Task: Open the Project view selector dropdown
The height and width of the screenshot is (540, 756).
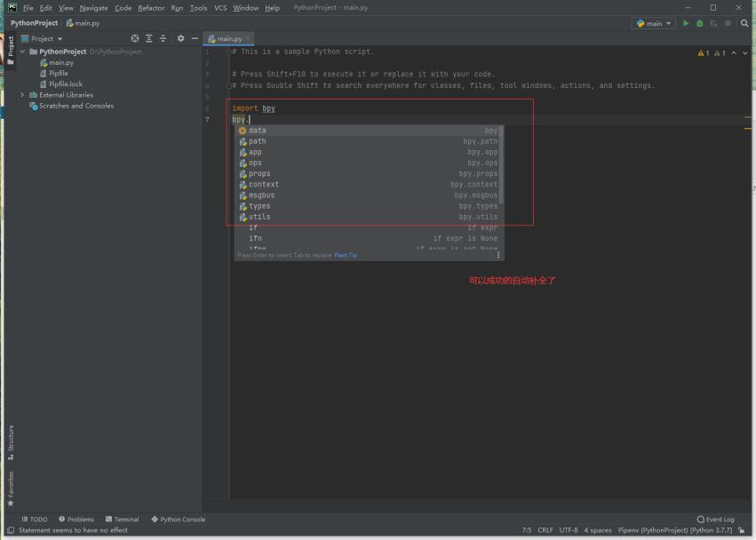Action: click(x=42, y=38)
